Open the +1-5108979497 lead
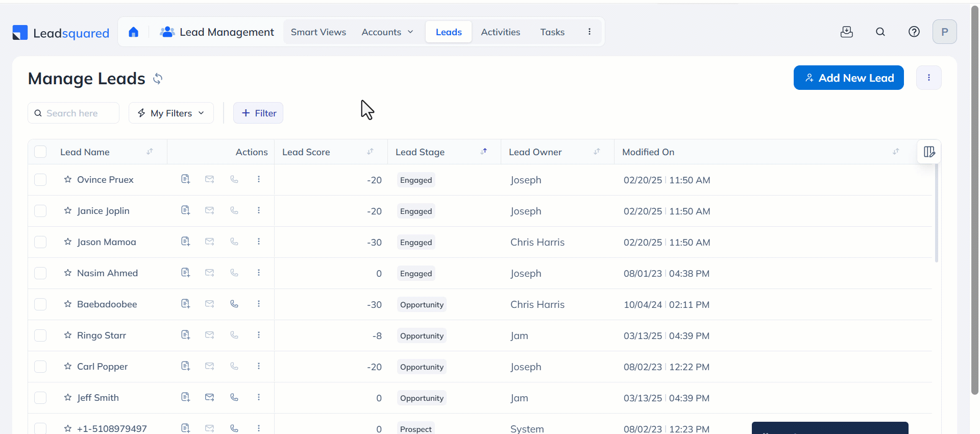Viewport: 980px width, 434px height. click(x=112, y=428)
